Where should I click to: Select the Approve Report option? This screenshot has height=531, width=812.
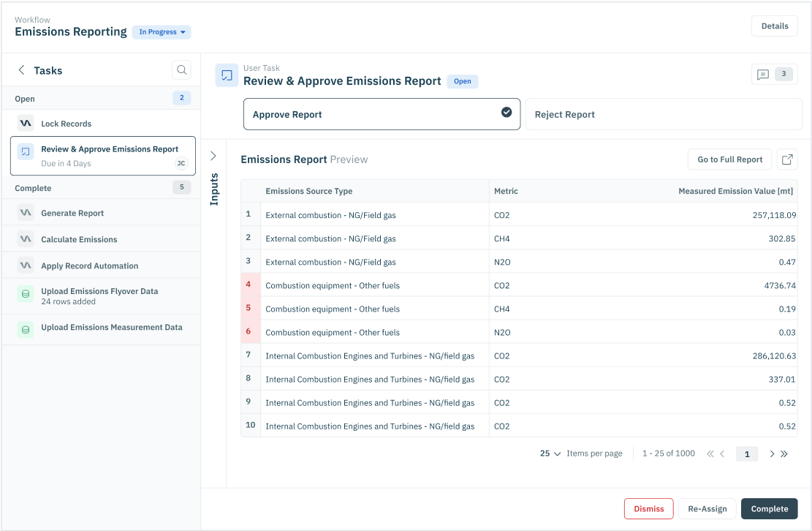pyautogui.click(x=382, y=114)
